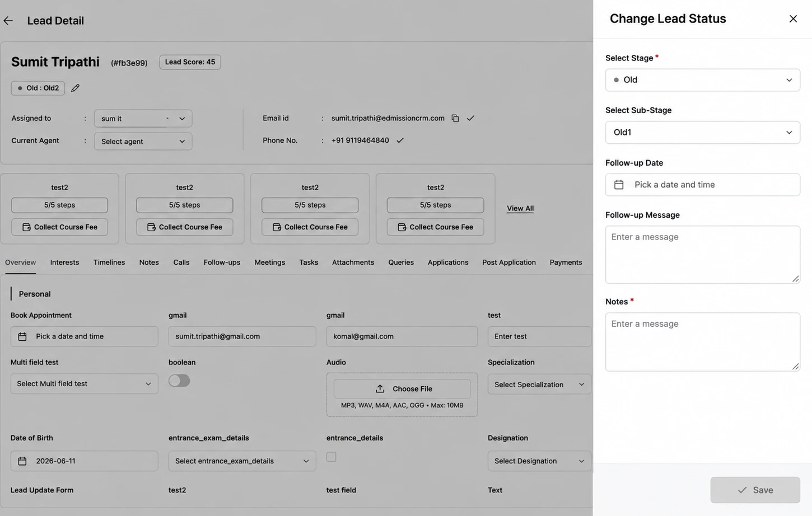Click the Old : Old2 status badge
Viewport: 812px width, 516px height.
[x=38, y=88]
